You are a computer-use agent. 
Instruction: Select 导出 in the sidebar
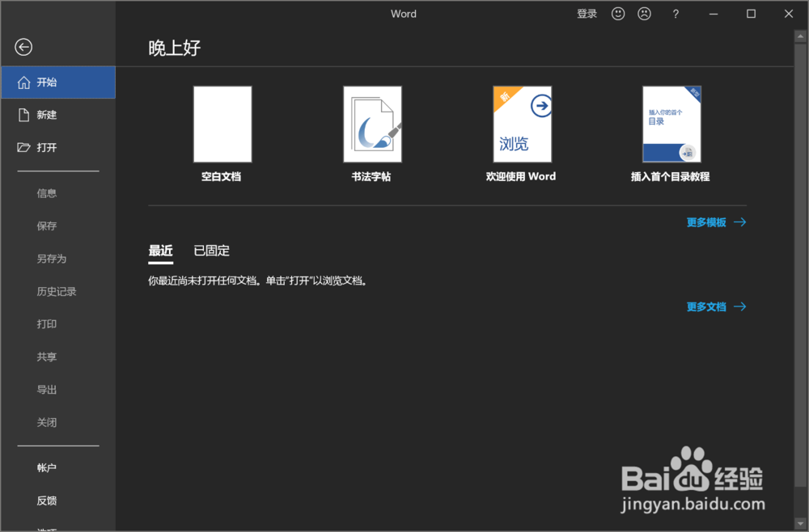pos(46,390)
